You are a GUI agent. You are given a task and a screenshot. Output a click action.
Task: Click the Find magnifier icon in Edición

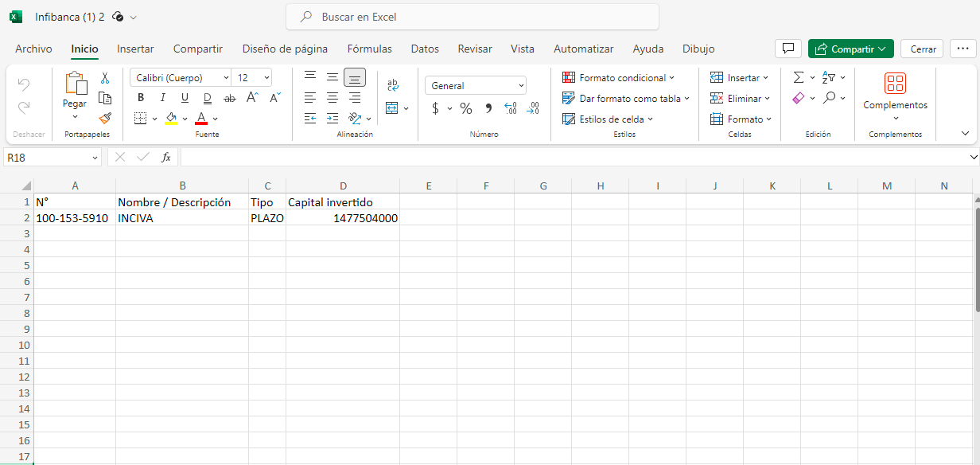point(830,98)
